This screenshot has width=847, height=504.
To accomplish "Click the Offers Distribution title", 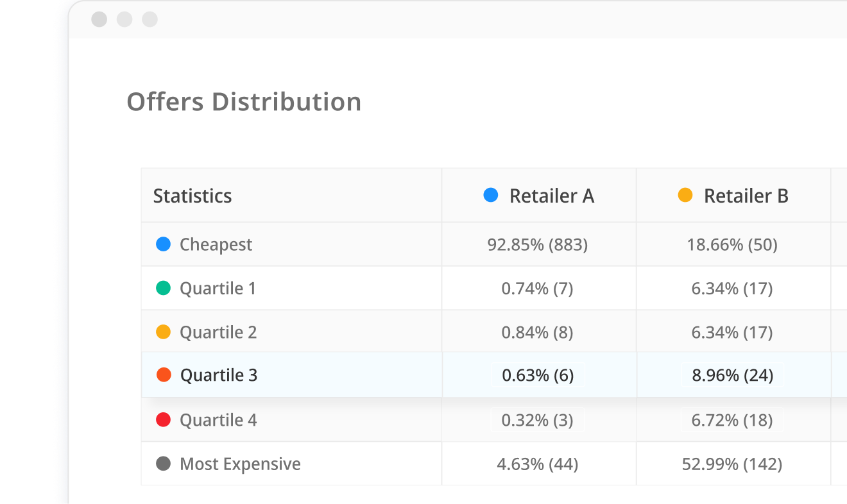I will tap(244, 101).
